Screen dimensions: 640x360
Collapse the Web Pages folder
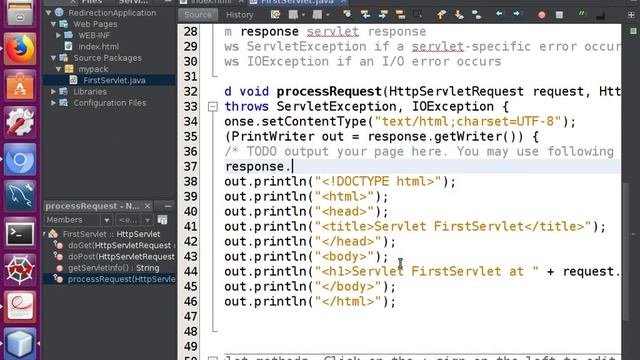click(x=53, y=24)
